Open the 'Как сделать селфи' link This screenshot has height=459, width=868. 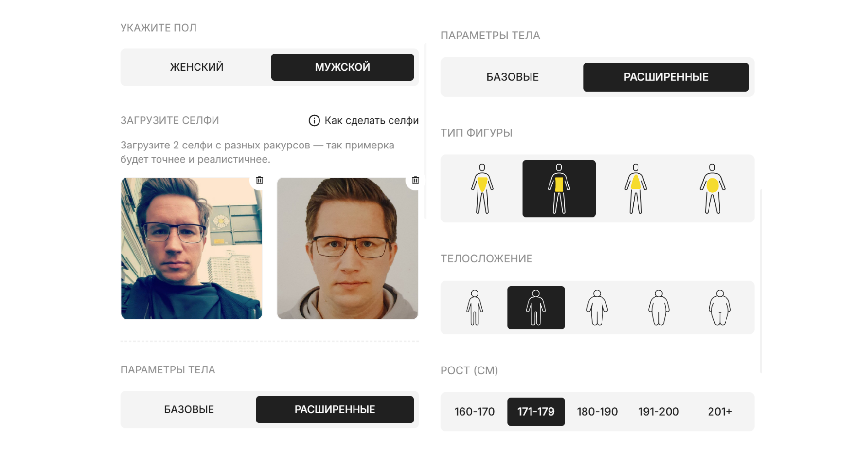tap(372, 120)
